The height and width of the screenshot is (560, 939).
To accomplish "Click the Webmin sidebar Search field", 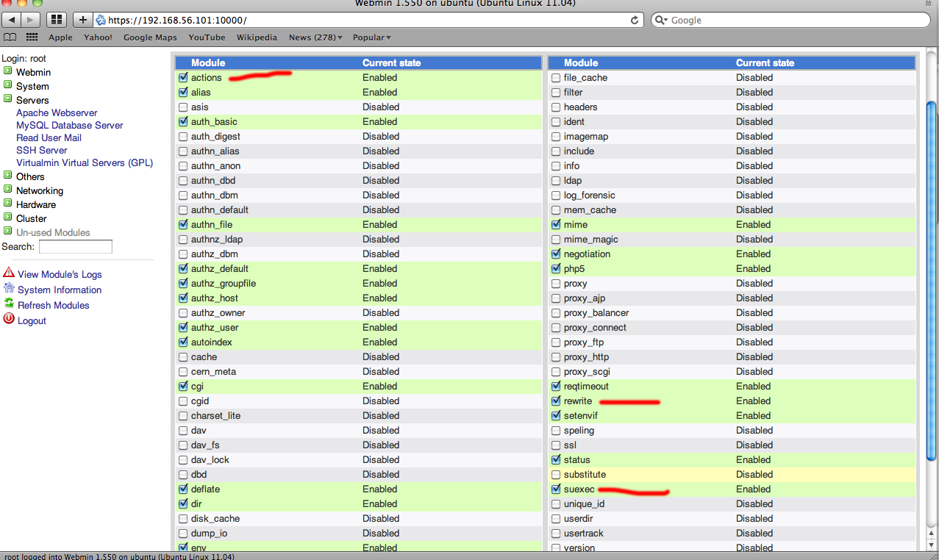I will [x=76, y=247].
